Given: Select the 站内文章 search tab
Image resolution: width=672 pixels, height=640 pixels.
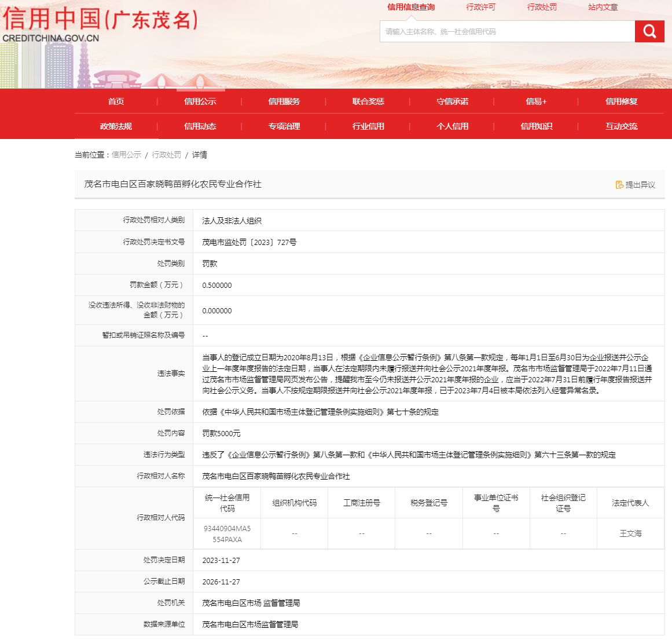Looking at the screenshot, I should coord(603,8).
